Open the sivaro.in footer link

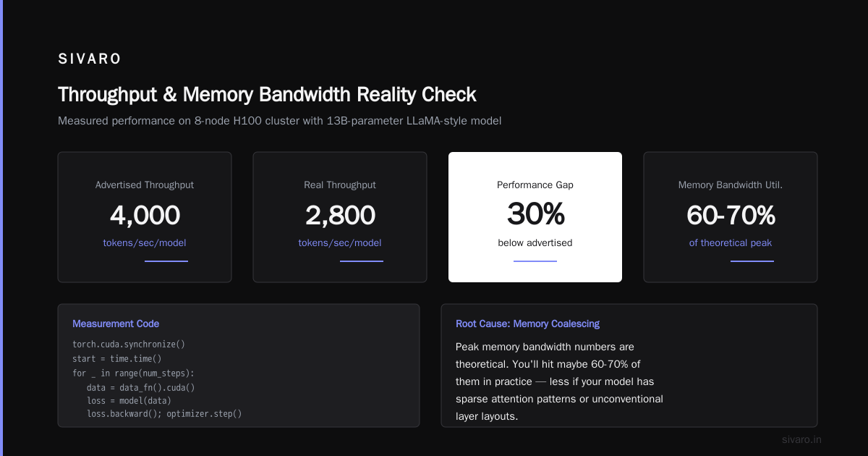pos(801,439)
